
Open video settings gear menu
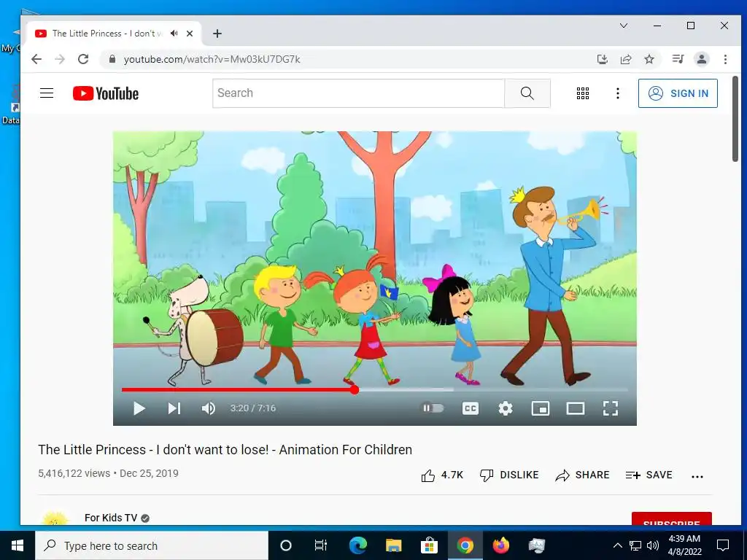click(x=506, y=408)
